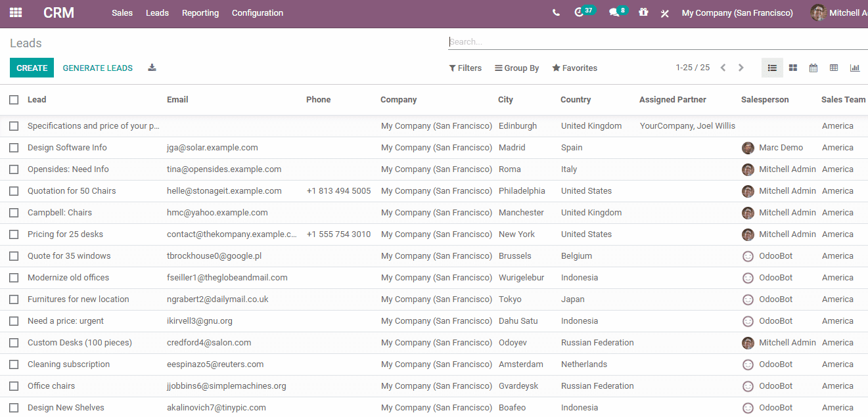Sort by the Email column header
The height and width of the screenshot is (417, 868).
tap(177, 100)
